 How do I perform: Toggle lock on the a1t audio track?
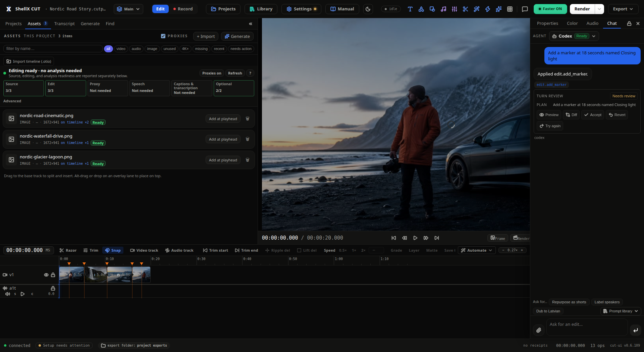point(53,288)
